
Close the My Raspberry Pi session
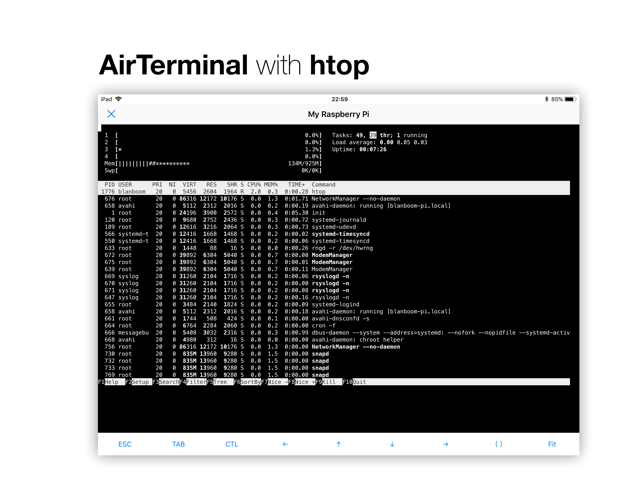click(111, 114)
